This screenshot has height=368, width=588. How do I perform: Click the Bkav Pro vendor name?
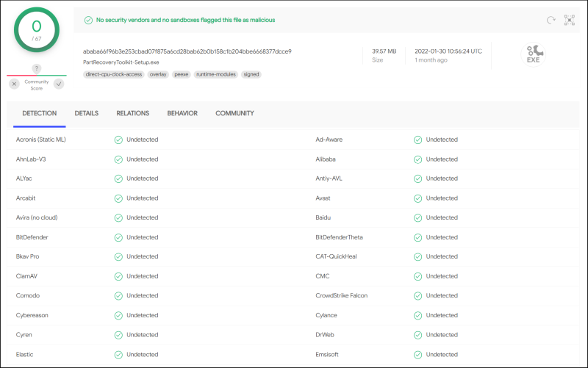[27, 256]
